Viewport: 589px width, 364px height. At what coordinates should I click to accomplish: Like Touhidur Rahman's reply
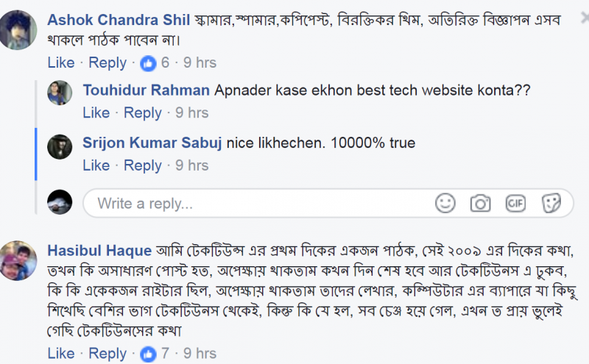click(96, 113)
